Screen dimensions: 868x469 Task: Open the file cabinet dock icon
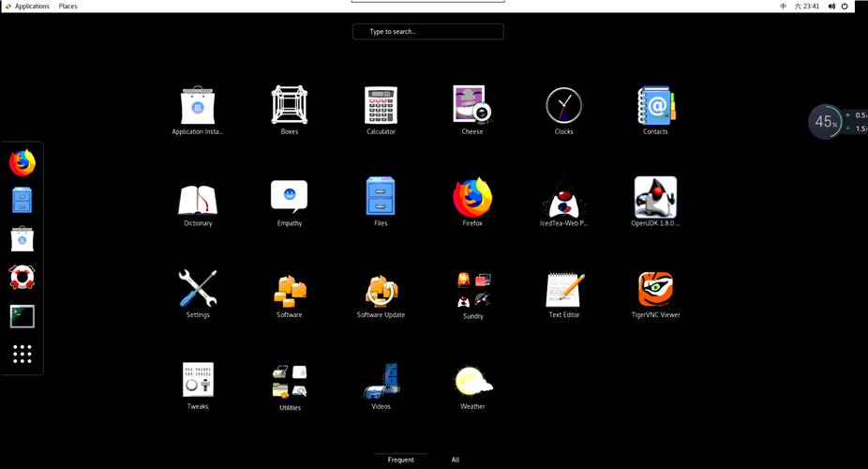[x=22, y=200]
